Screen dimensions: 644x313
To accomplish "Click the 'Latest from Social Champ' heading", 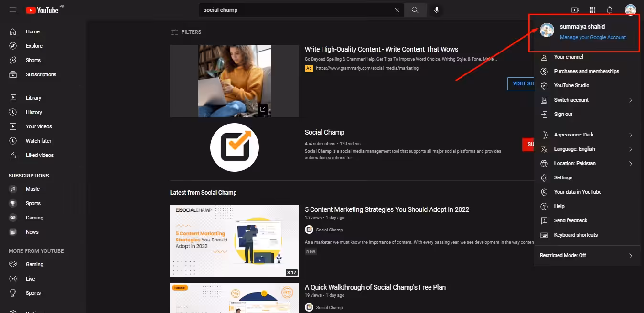I will click(x=203, y=193).
